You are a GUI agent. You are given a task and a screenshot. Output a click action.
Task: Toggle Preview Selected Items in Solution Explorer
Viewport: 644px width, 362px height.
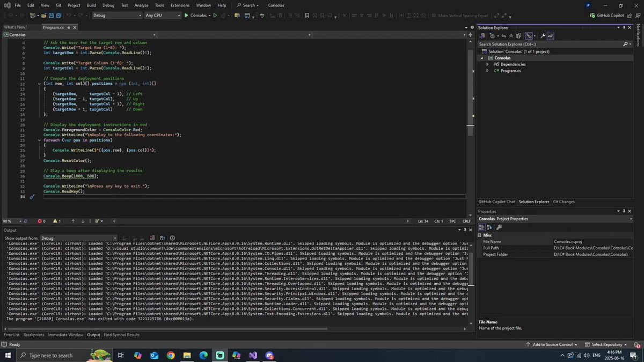(x=551, y=36)
